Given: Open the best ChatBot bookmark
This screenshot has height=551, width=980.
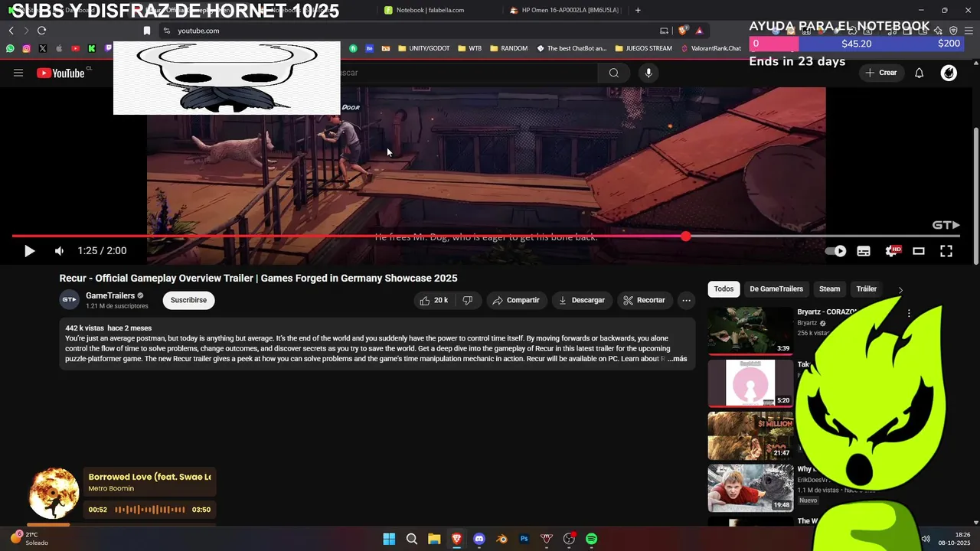Looking at the screenshot, I should (571, 48).
